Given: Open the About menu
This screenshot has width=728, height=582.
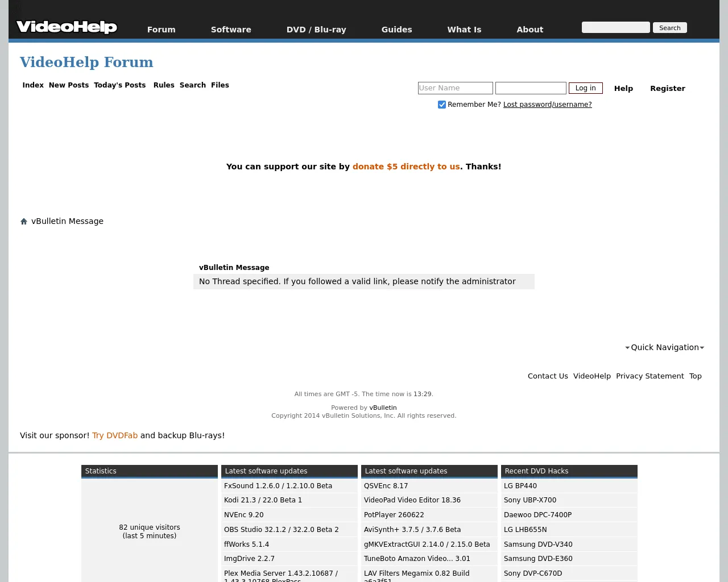Looking at the screenshot, I should 530,30.
